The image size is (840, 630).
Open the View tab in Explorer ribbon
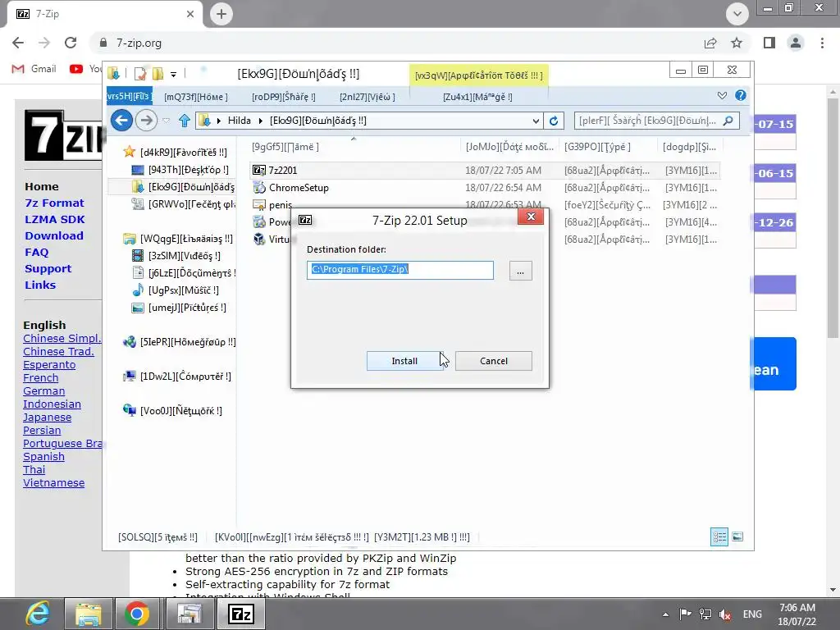click(367, 97)
